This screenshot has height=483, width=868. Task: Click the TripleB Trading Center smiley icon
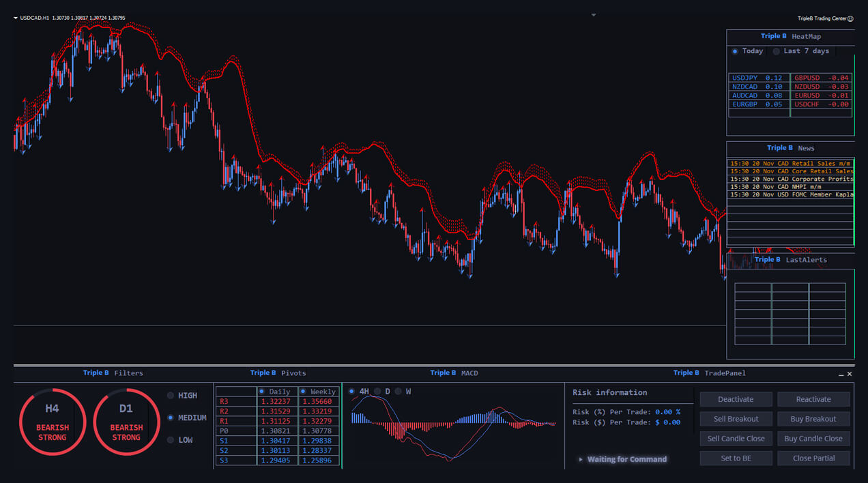tap(850, 18)
